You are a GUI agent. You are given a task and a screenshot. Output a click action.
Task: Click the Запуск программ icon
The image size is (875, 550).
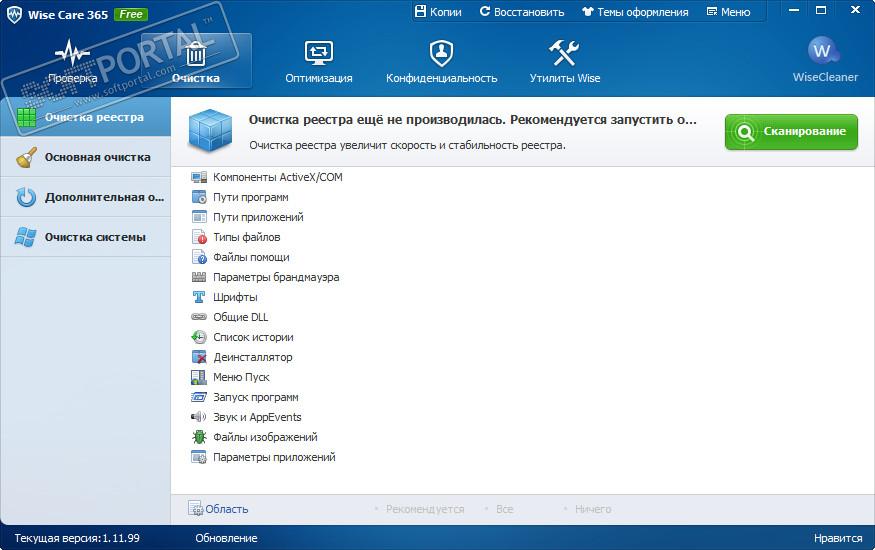(x=199, y=397)
